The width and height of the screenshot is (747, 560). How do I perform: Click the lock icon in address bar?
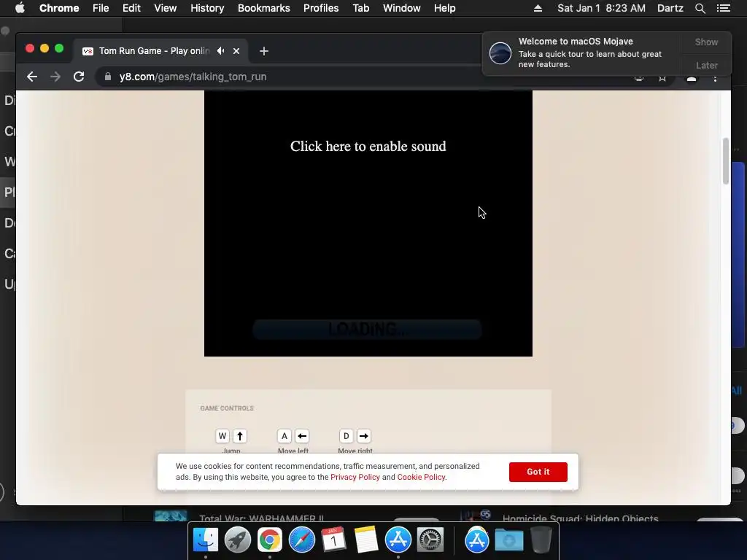click(108, 77)
